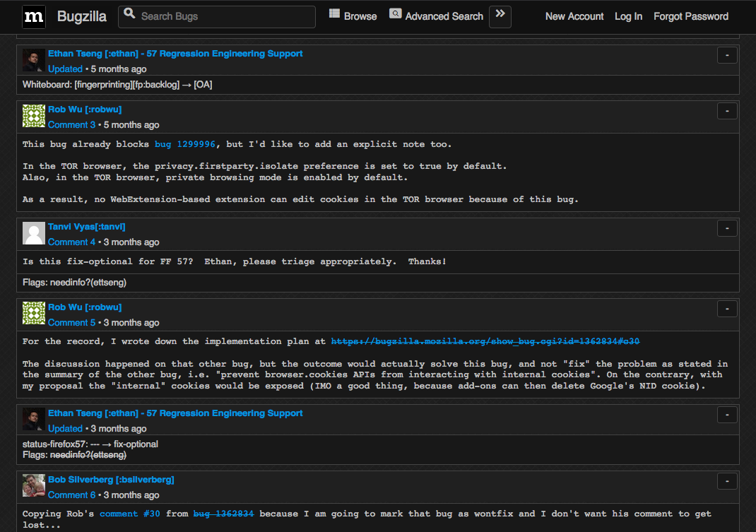
Task: Collapse Rob Wu's Comment 5
Action: pos(727,309)
